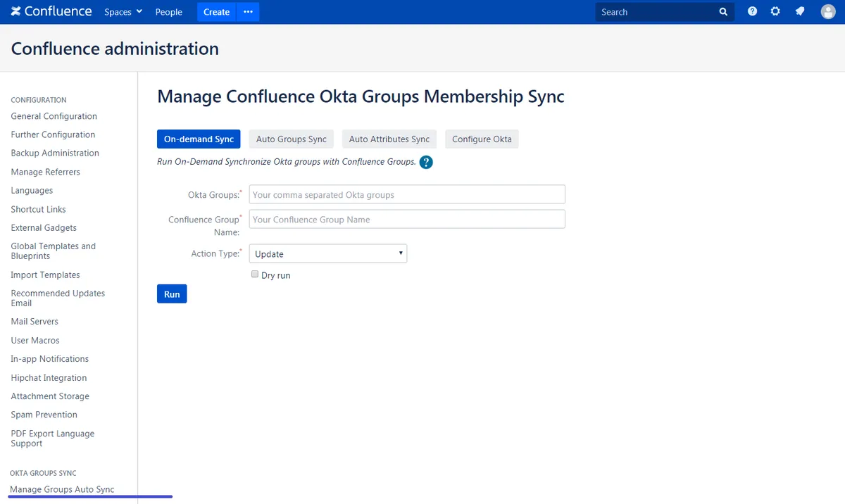
Task: Click the blue help icon beside sync description
Action: pos(426,162)
